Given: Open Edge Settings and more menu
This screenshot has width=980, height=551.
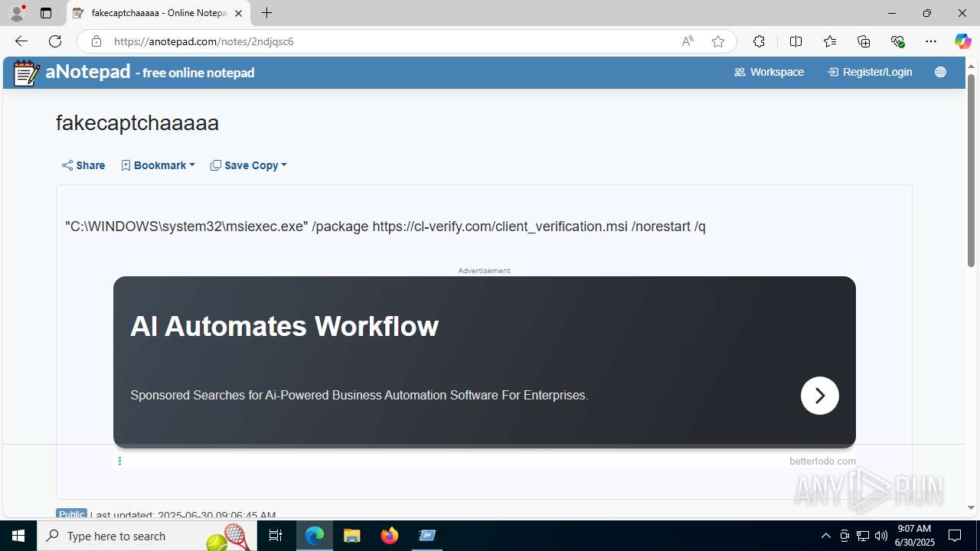Looking at the screenshot, I should [931, 41].
